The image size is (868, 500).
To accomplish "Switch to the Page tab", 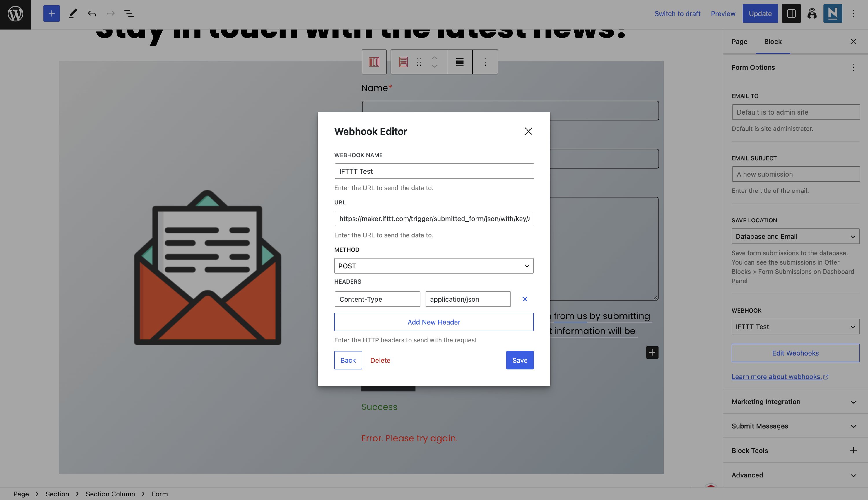I will pos(739,42).
